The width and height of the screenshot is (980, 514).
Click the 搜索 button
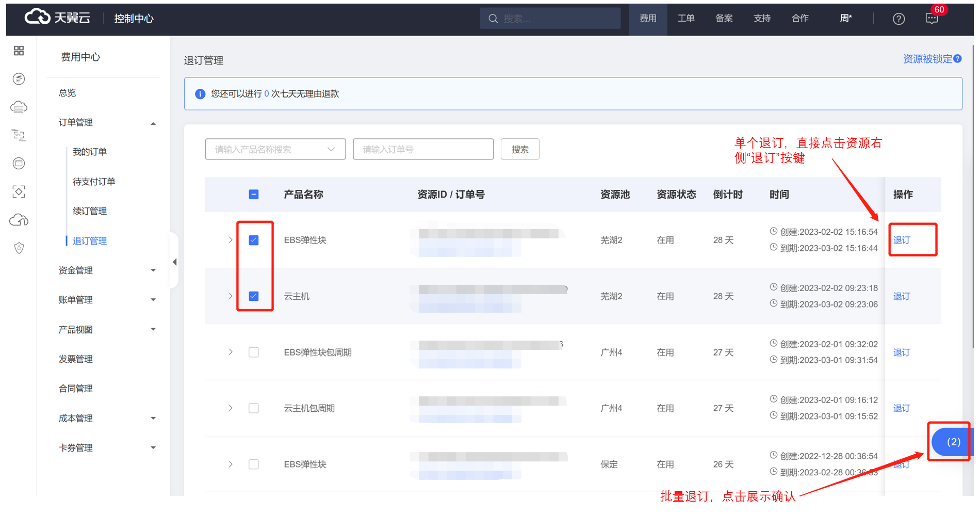(x=519, y=150)
